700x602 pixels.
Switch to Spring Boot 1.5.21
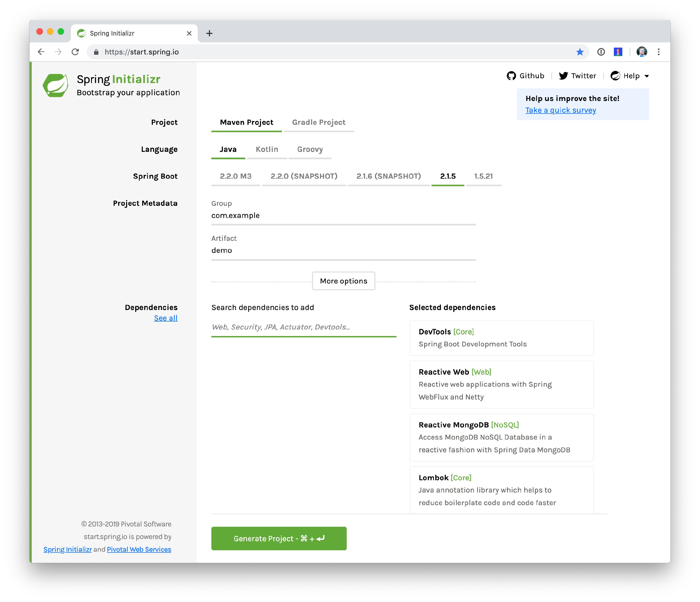pos(483,176)
